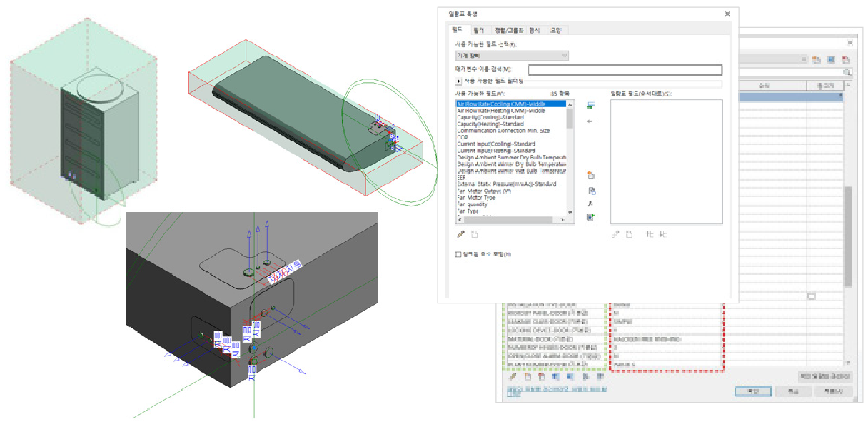The width and height of the screenshot is (868, 432).
Task: Select Fan Motor Output (W) field
Action: [x=484, y=191]
